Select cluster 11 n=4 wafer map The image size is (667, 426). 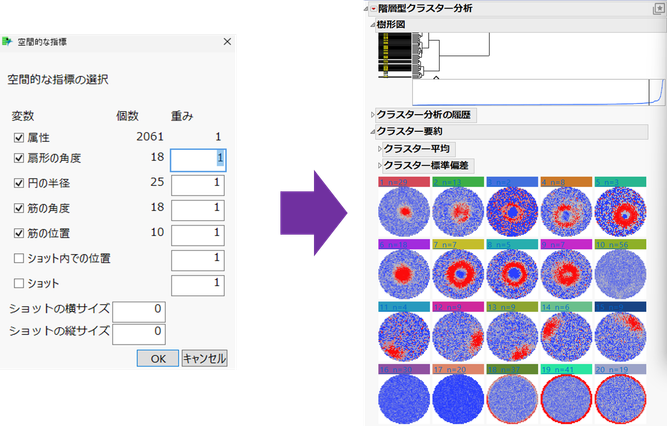(x=404, y=337)
